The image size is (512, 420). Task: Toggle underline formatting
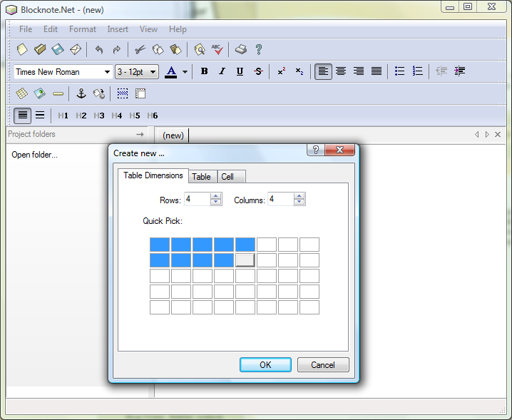[x=240, y=71]
